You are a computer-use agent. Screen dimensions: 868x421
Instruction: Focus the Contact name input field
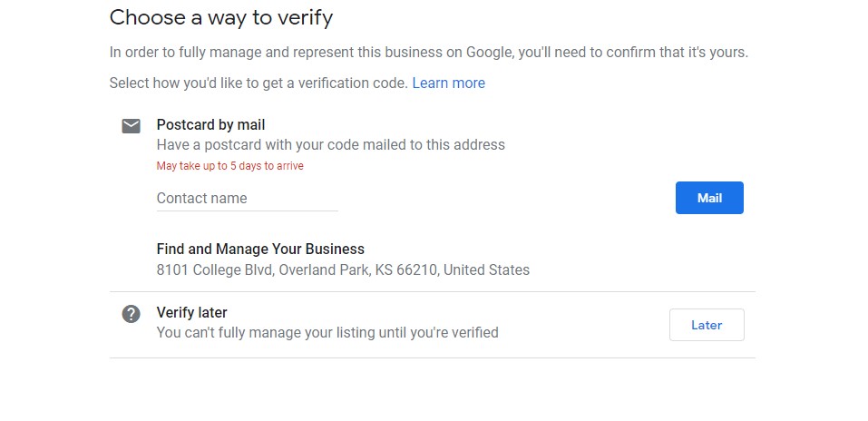[x=247, y=199]
